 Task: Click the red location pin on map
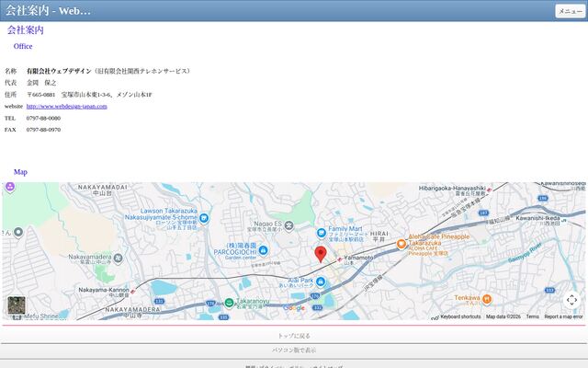[x=321, y=254]
